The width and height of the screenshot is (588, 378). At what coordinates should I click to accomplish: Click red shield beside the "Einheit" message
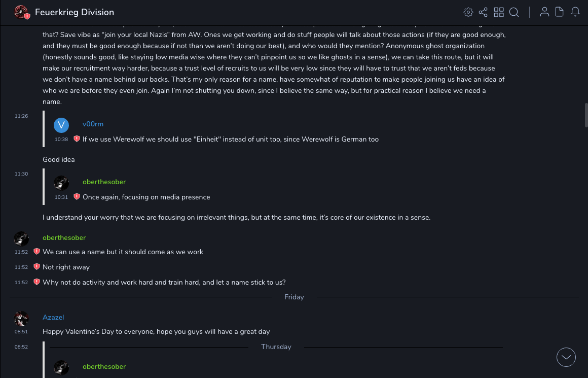pos(77,139)
